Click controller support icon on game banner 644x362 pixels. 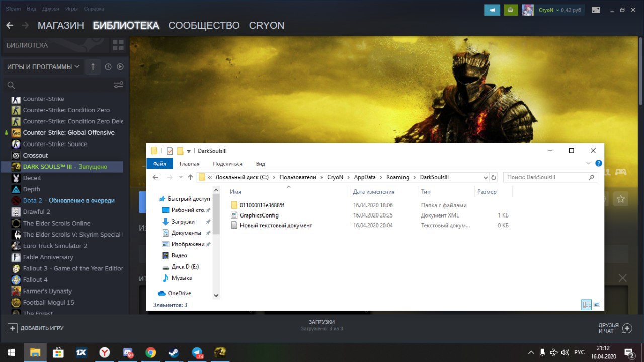[621, 172]
